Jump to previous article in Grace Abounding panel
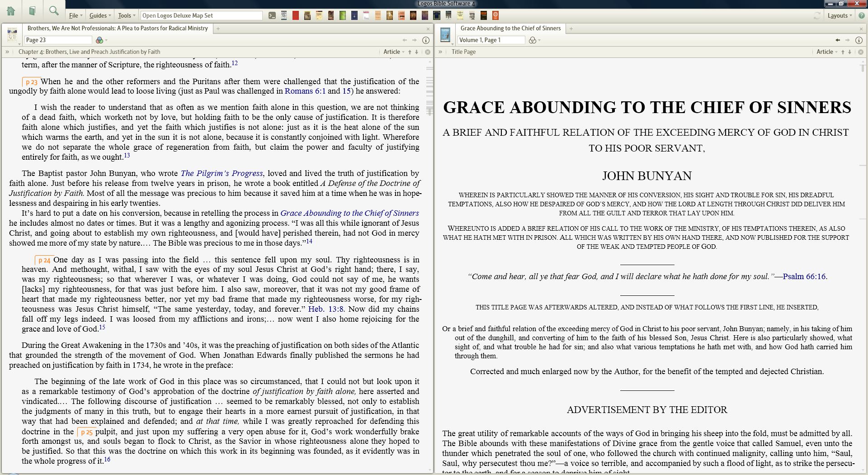The height and width of the screenshot is (475, 868). click(843, 52)
